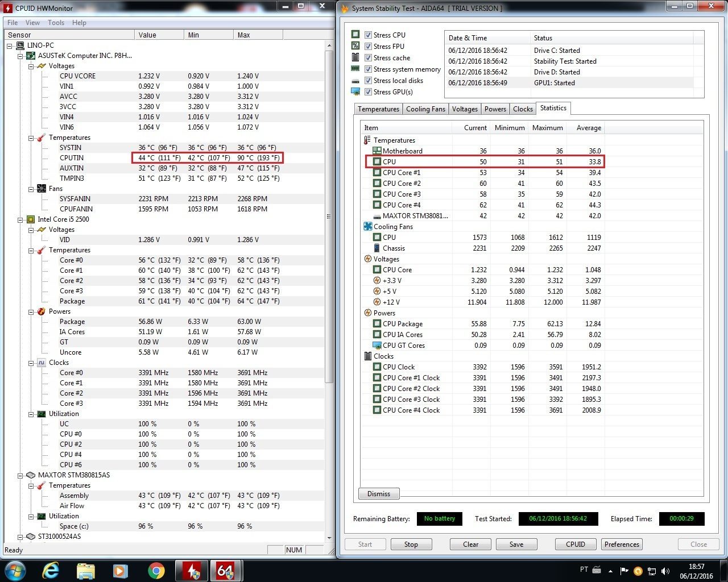728x582 pixels.
Task: Open the HWMonitor View menu
Action: click(x=32, y=23)
